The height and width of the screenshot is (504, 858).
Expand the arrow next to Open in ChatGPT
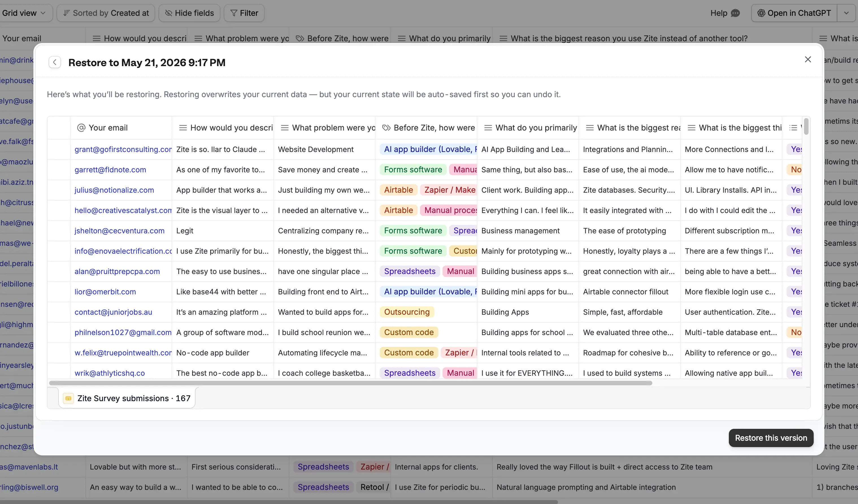(846, 13)
